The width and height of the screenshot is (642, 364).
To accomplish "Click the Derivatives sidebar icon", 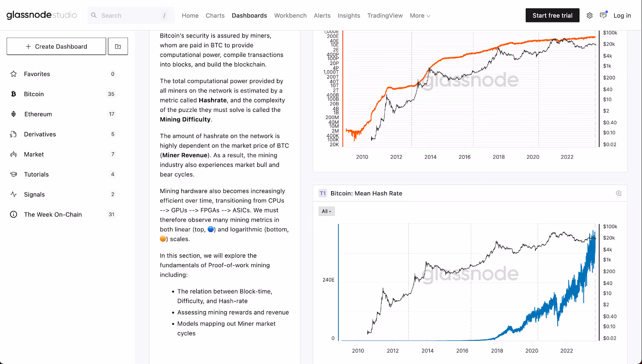I will [13, 134].
